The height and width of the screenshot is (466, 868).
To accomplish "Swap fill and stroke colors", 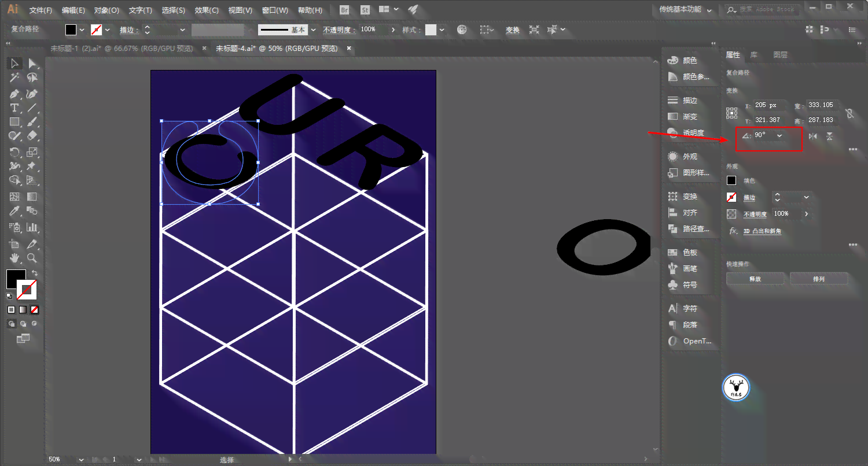I will pyautogui.click(x=35, y=273).
